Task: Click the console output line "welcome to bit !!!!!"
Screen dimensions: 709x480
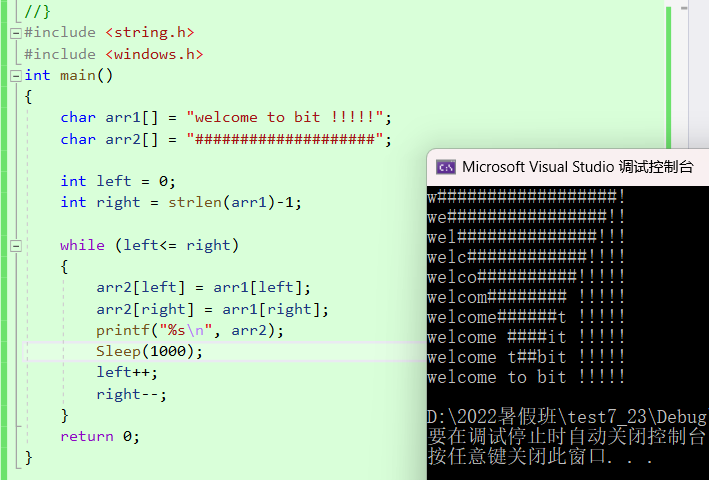Action: point(526,377)
